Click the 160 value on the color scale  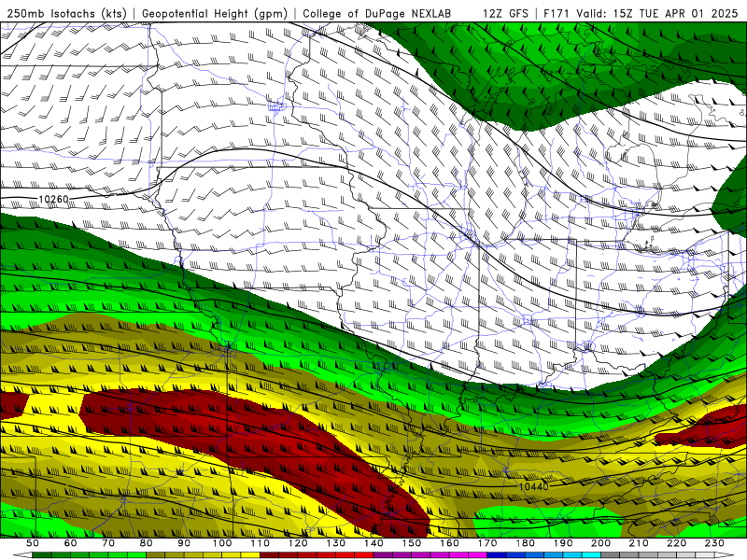(450, 543)
